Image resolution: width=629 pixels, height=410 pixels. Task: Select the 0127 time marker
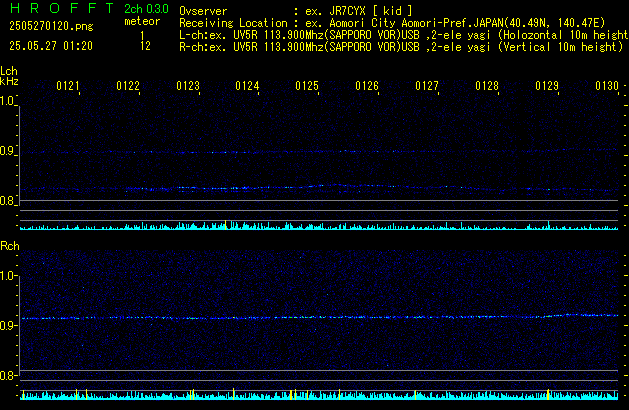tap(427, 86)
